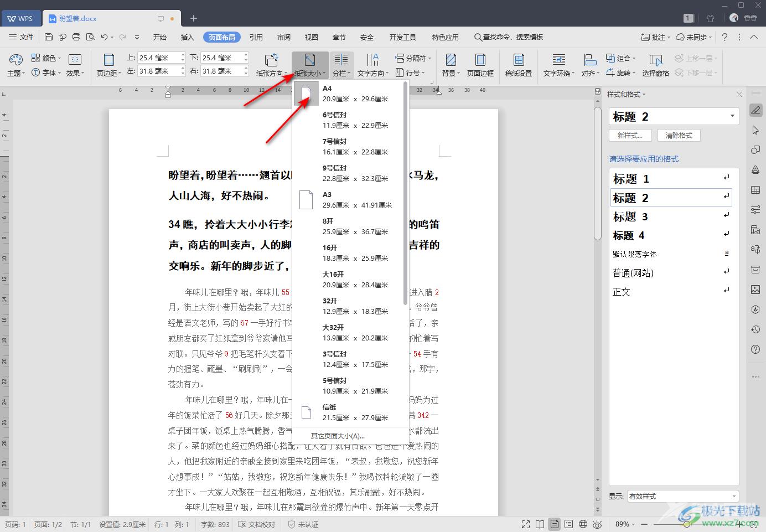Close the 样式和格式 panel
The height and width of the screenshot is (532, 766).
pos(739,95)
